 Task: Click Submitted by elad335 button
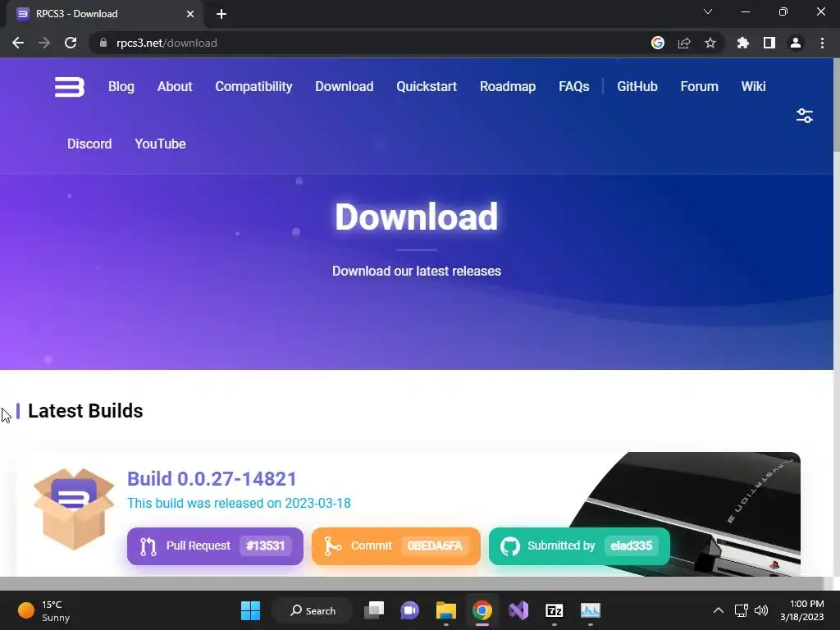579,546
